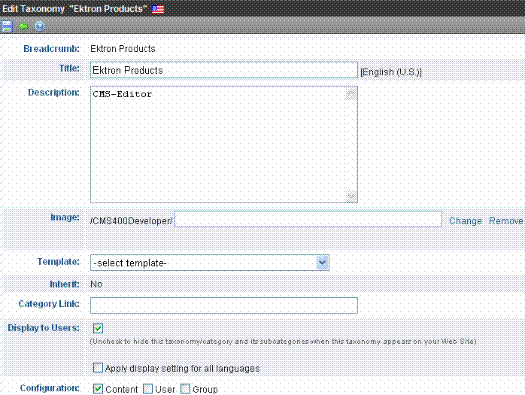The width and height of the screenshot is (525, 395).
Task: Click the Category Link input field
Action: pyautogui.click(x=224, y=305)
